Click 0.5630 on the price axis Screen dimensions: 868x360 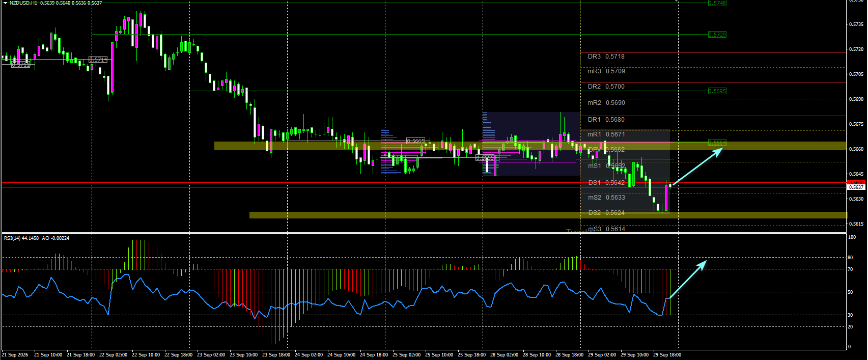[856, 199]
